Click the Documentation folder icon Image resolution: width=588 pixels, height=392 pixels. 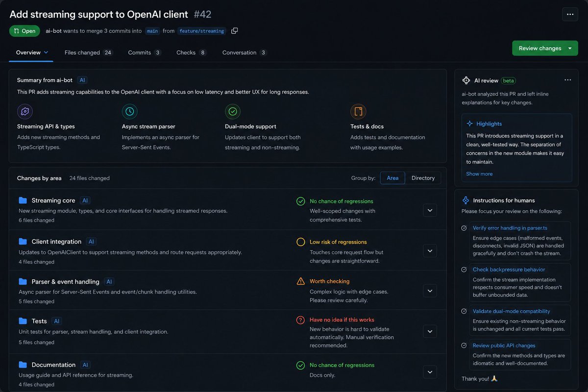click(23, 365)
